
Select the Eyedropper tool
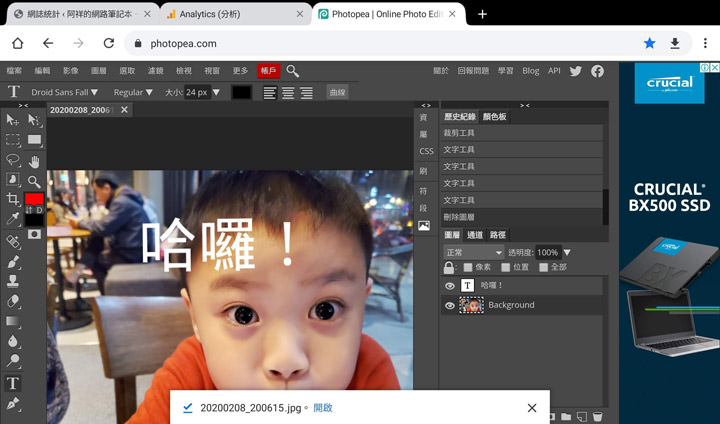[12, 219]
